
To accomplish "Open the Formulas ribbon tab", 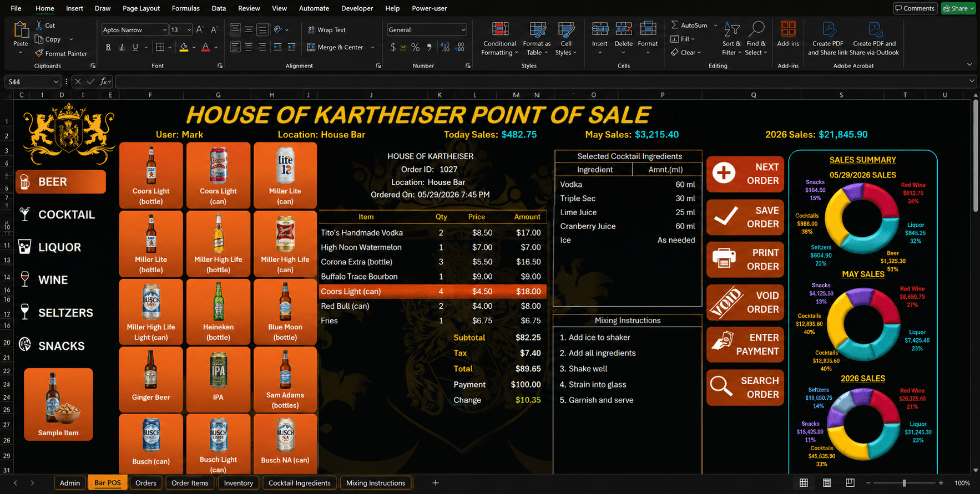I will (x=185, y=8).
